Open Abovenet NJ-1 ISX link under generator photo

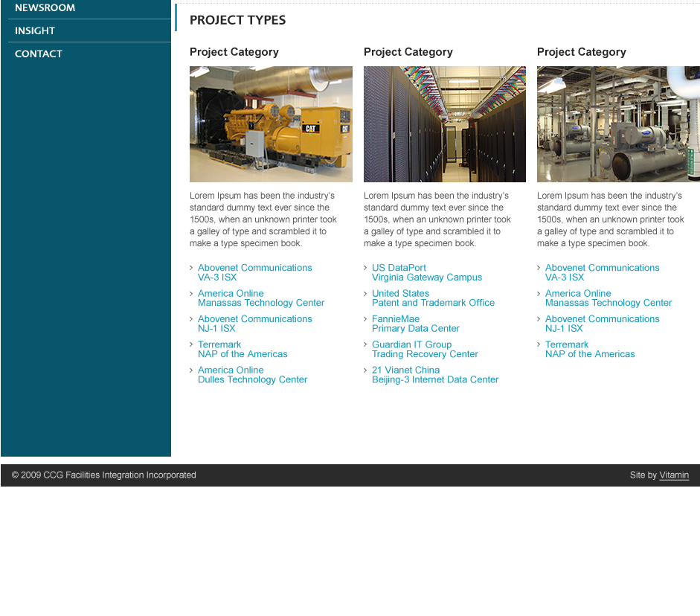(x=254, y=324)
